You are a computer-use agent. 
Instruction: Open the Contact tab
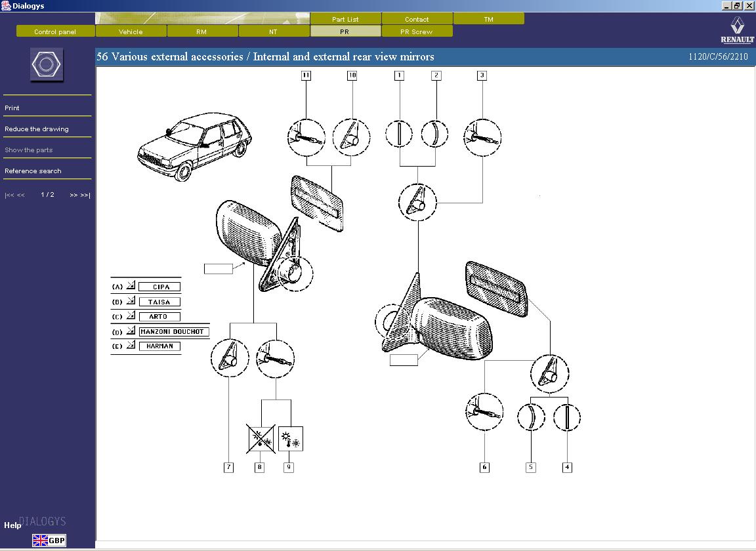click(417, 19)
